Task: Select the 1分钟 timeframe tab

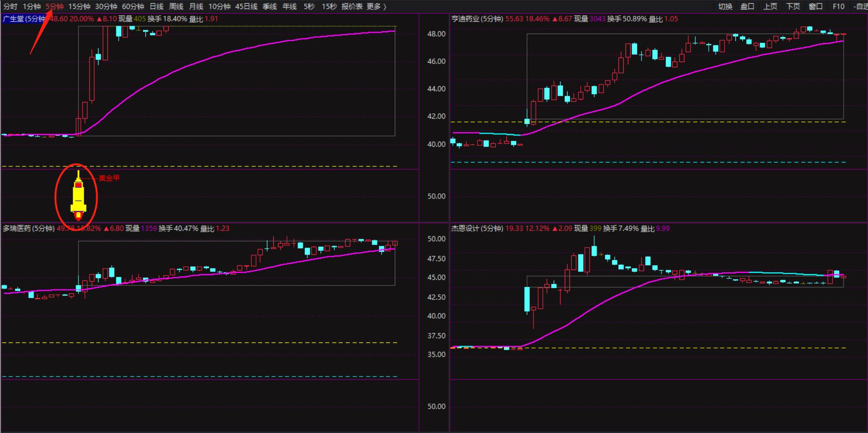Action: 32,7
